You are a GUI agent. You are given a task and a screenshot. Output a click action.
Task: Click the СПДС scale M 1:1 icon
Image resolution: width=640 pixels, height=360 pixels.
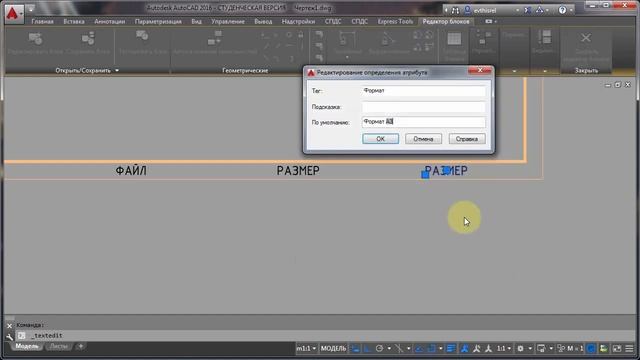click(570, 349)
